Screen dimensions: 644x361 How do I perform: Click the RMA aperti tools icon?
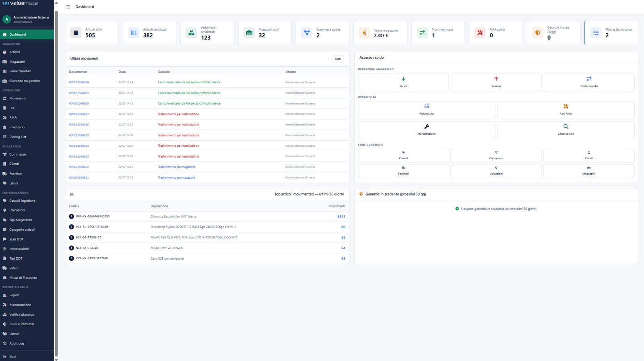pos(480,33)
